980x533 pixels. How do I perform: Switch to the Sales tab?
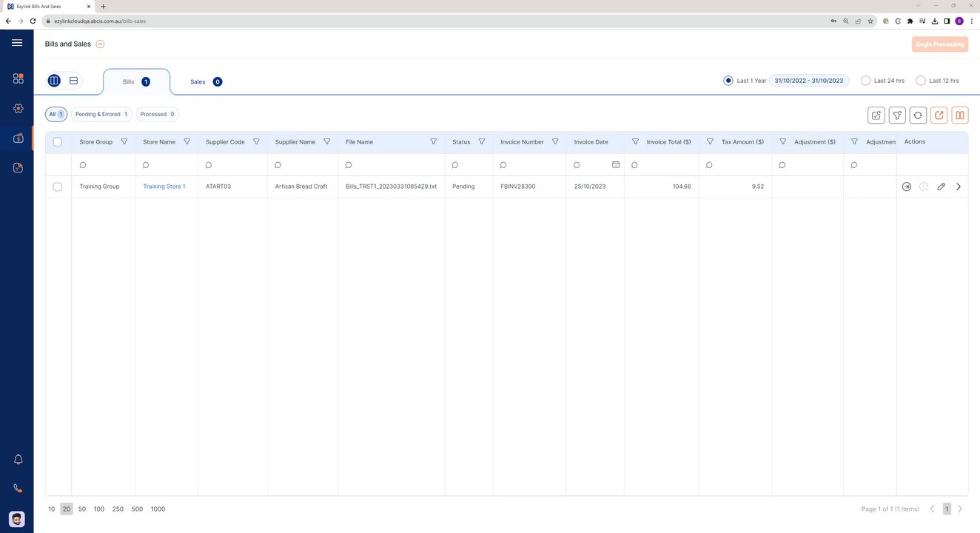pyautogui.click(x=206, y=81)
